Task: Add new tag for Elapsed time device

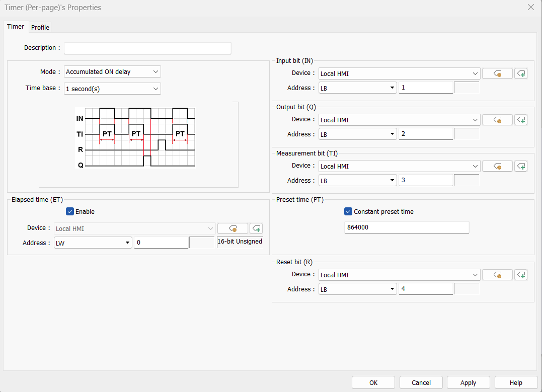Action: [x=256, y=228]
